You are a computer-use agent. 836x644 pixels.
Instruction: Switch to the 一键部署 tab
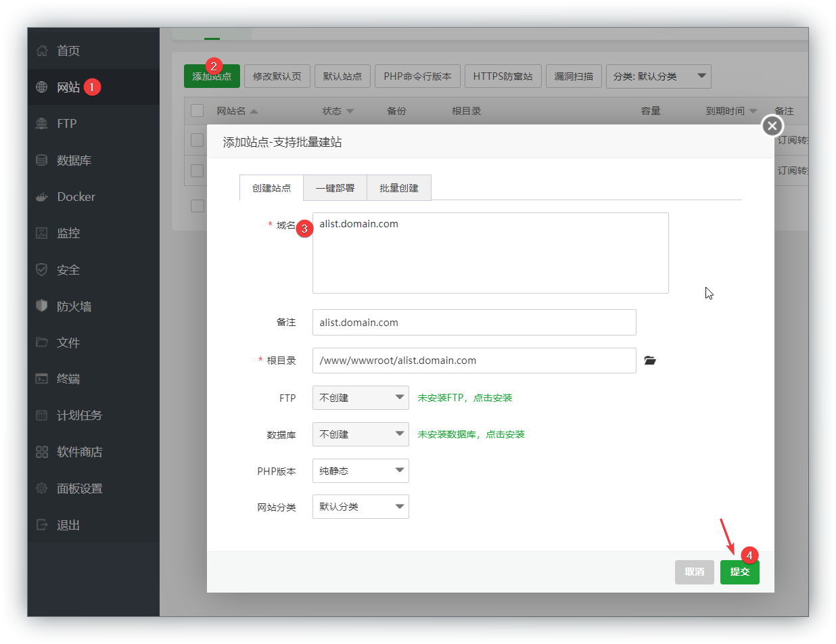point(335,189)
